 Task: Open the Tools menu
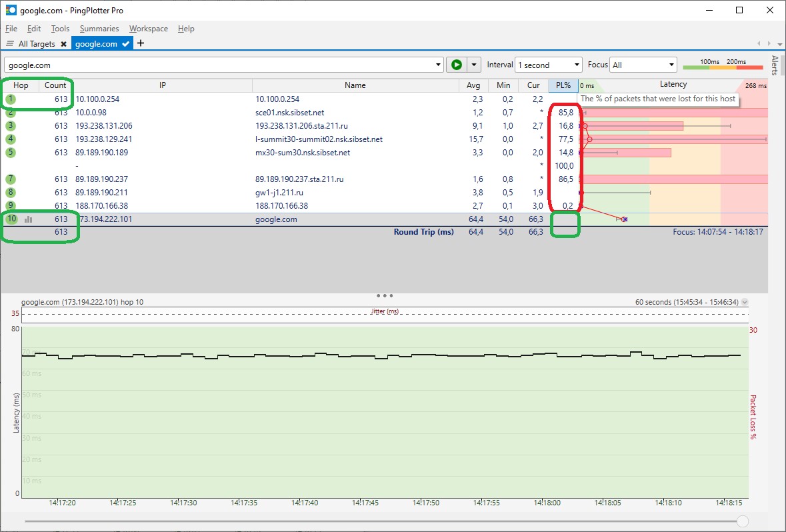click(60, 29)
